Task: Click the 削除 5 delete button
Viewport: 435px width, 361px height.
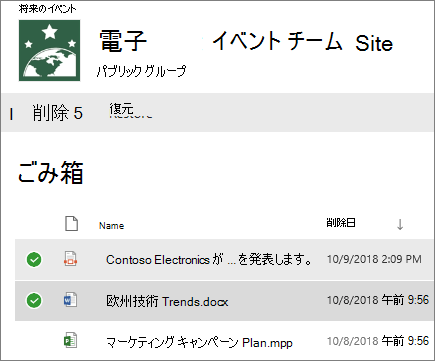Action: coord(57,113)
